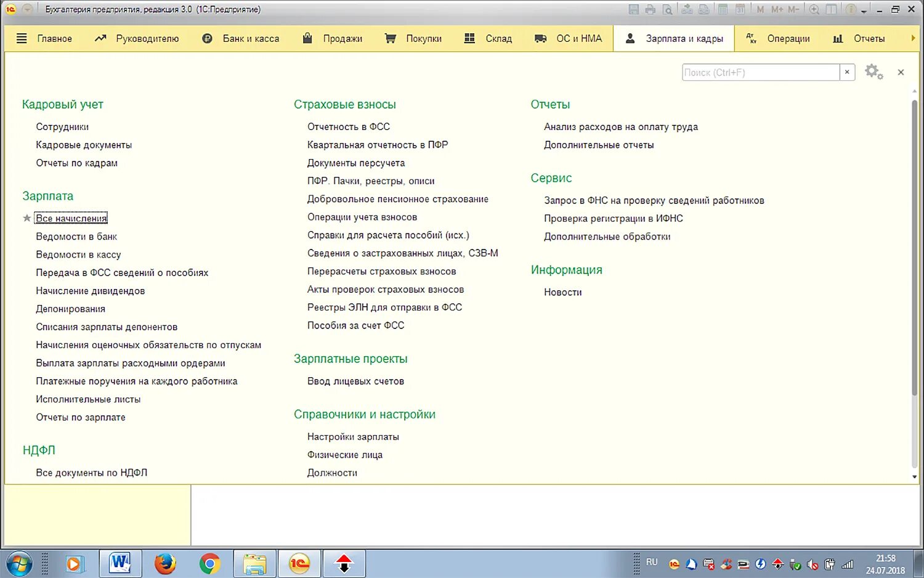This screenshot has height=578, width=924.
Task: Open file explorer from taskbar
Action: pyautogui.click(x=254, y=563)
